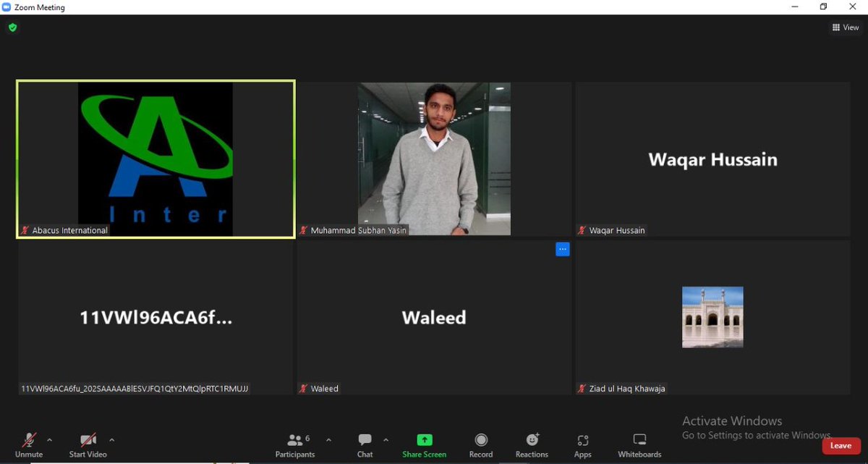The width and height of the screenshot is (868, 464).
Task: Click the muted mic icon beside Waleed's name label
Action: click(x=304, y=389)
